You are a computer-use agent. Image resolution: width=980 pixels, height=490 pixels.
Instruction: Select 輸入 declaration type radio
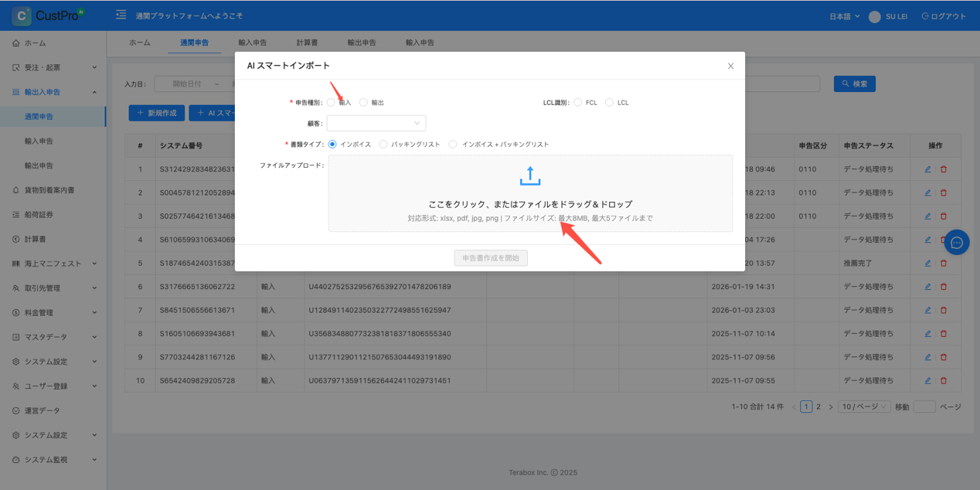pyautogui.click(x=332, y=102)
